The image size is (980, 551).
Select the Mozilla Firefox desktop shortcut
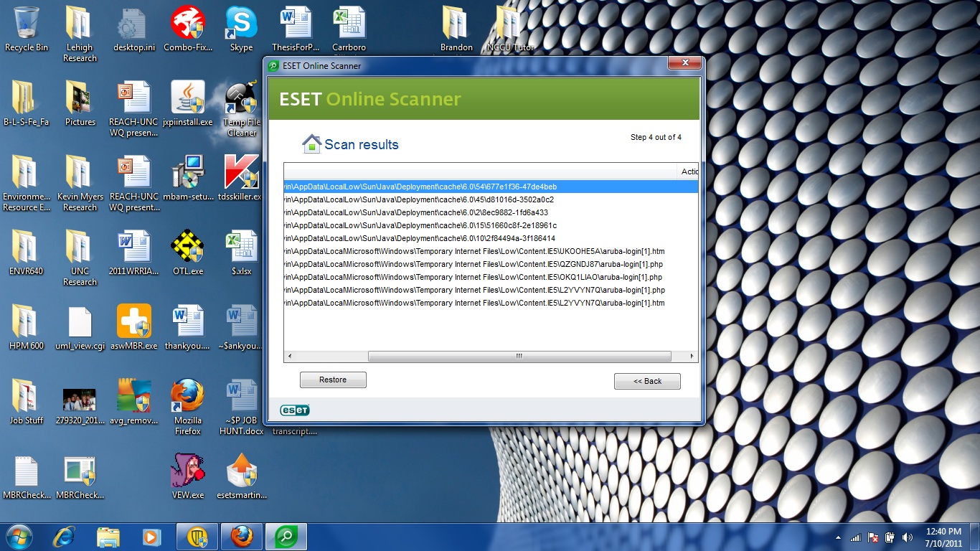tap(188, 408)
